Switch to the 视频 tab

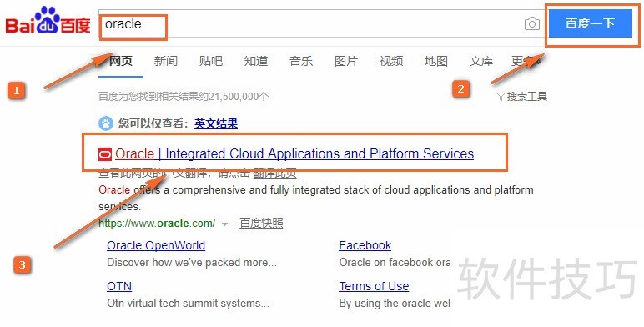coord(391,61)
